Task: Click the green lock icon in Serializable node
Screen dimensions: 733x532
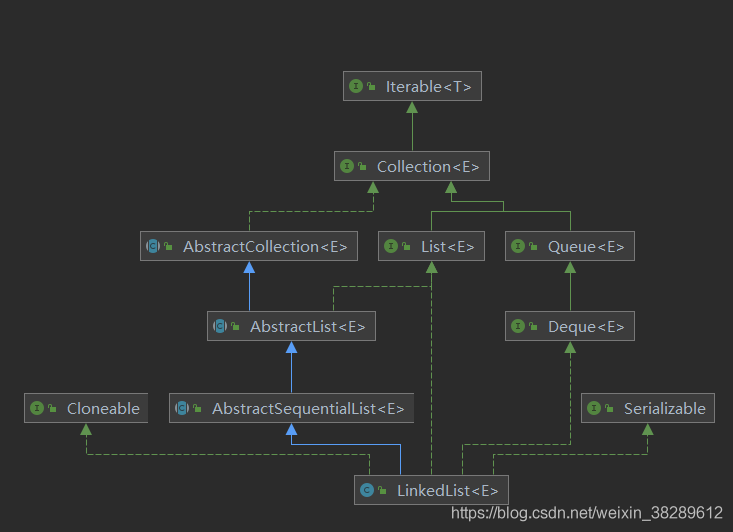Action: pos(609,408)
